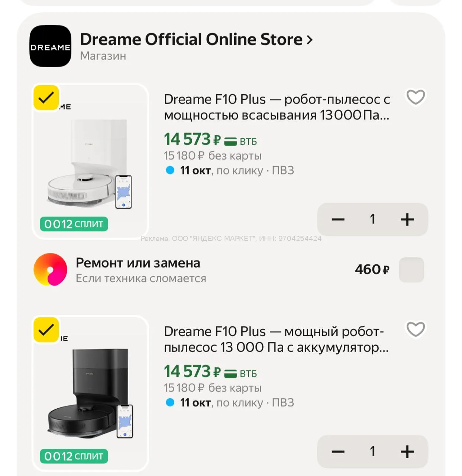Open the black robot vacuum thumbnail image
462x476 pixels.
tap(90, 394)
